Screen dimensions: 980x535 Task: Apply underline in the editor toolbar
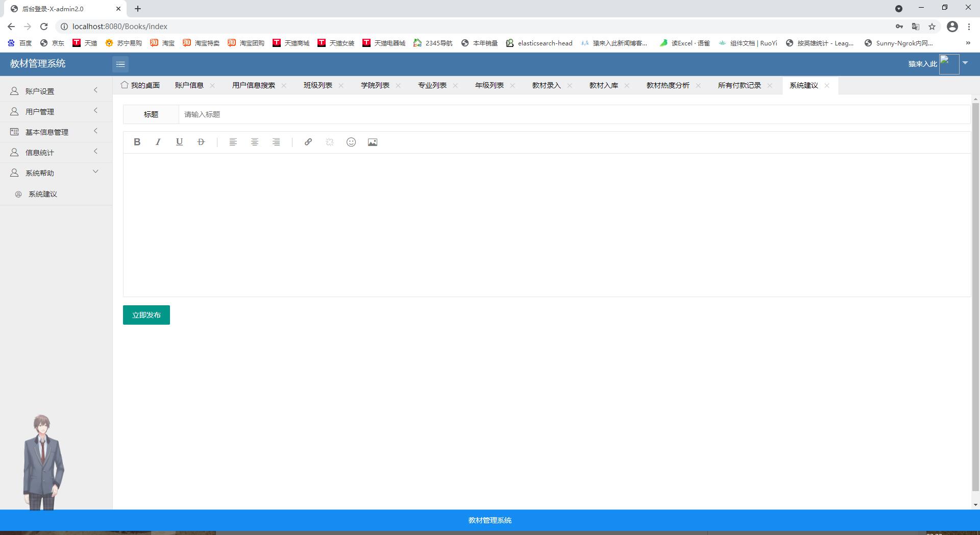click(x=179, y=142)
